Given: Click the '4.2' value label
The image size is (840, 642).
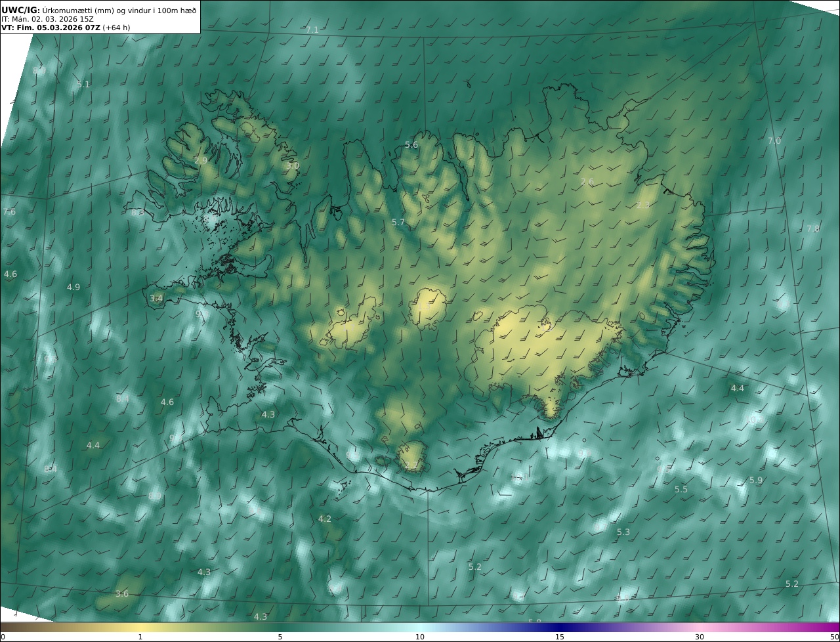Looking at the screenshot, I should click(325, 519).
